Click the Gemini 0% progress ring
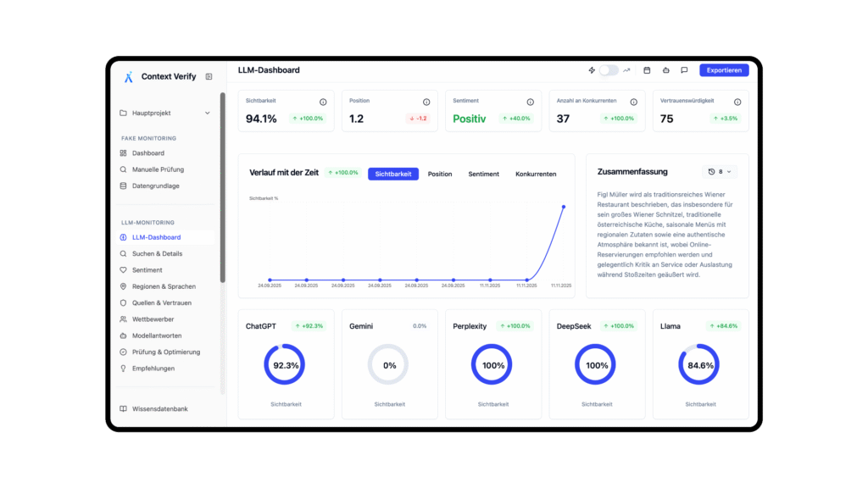The width and height of the screenshot is (868, 488). [x=389, y=364]
